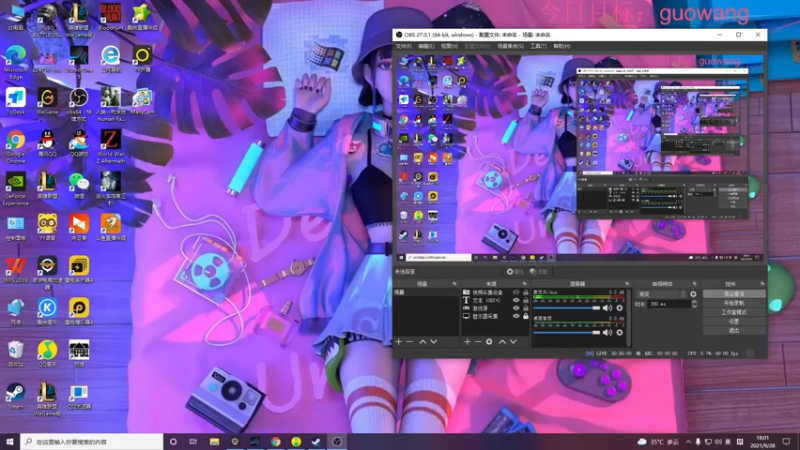This screenshot has width=800, height=450.
Task: Increase transition duration with the up stepper arrow
Action: pyautogui.click(x=694, y=302)
